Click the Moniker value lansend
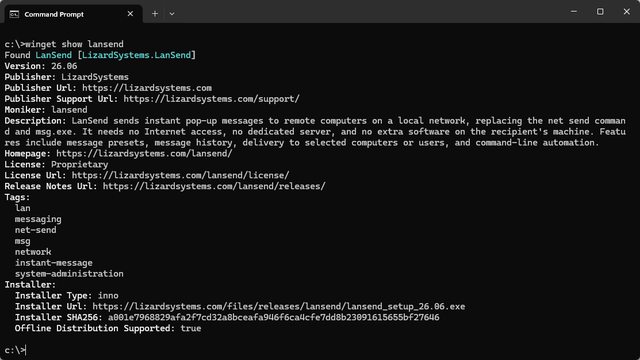This screenshot has height=360, width=640. [69, 110]
